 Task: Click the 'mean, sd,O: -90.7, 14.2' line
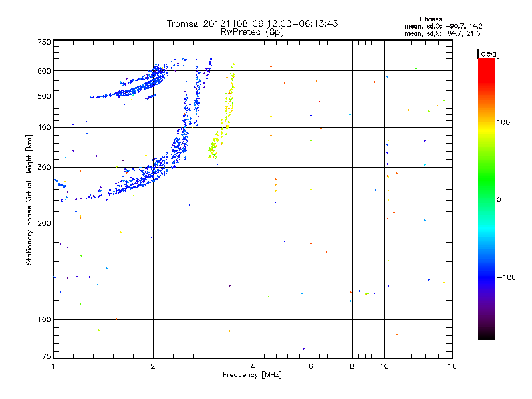coord(443,26)
